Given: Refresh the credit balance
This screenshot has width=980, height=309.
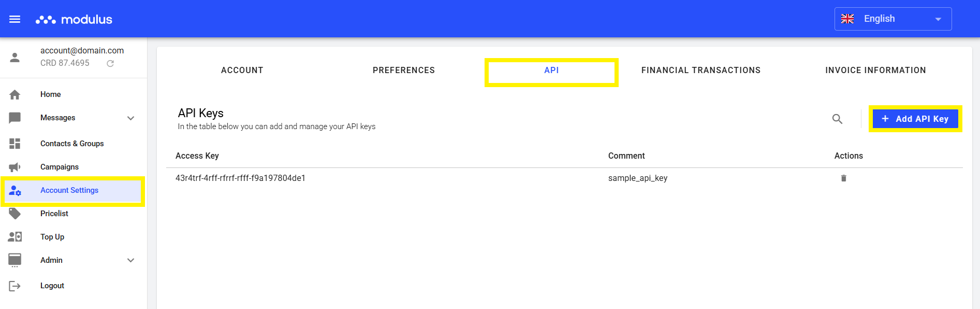Looking at the screenshot, I should coord(110,63).
